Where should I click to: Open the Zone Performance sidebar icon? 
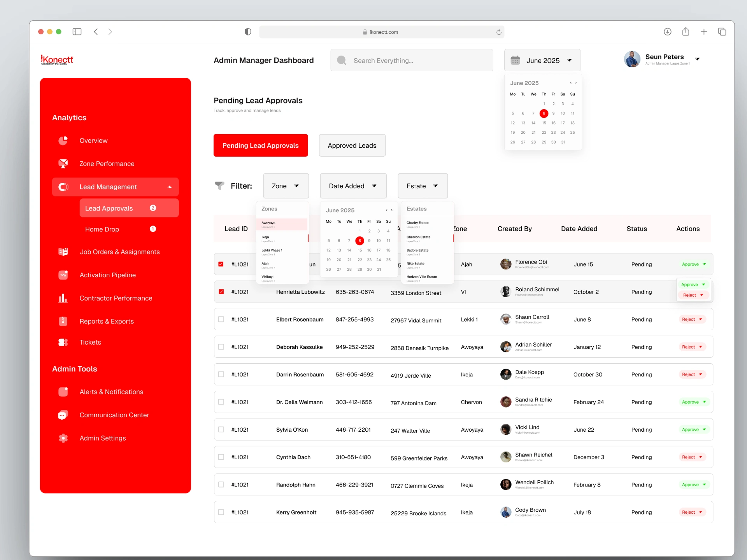(x=63, y=164)
